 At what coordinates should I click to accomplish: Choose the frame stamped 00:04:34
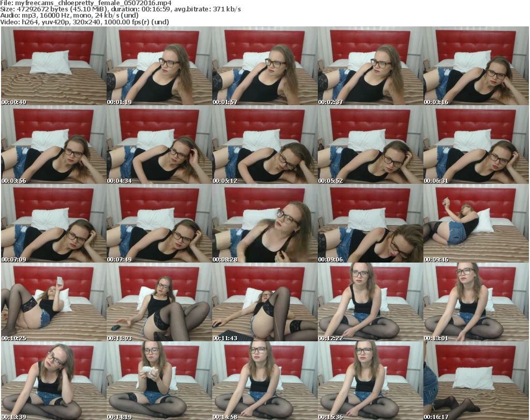[x=159, y=144]
